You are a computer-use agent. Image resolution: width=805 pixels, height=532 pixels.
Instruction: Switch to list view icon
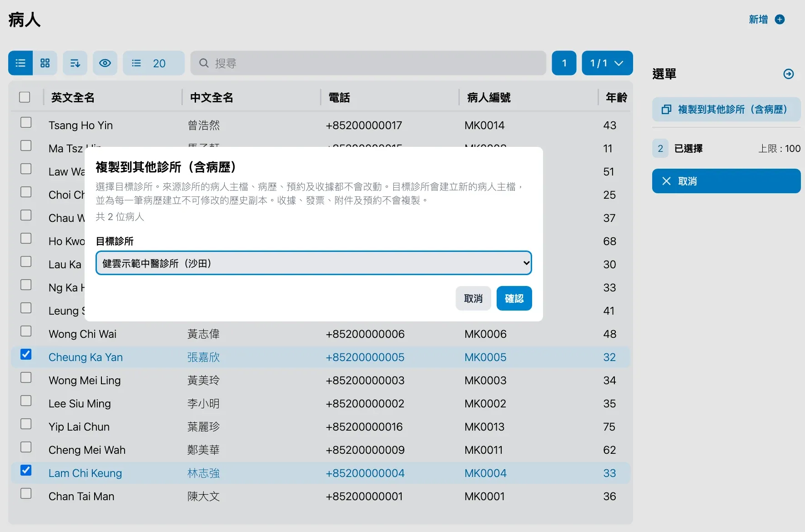point(20,63)
